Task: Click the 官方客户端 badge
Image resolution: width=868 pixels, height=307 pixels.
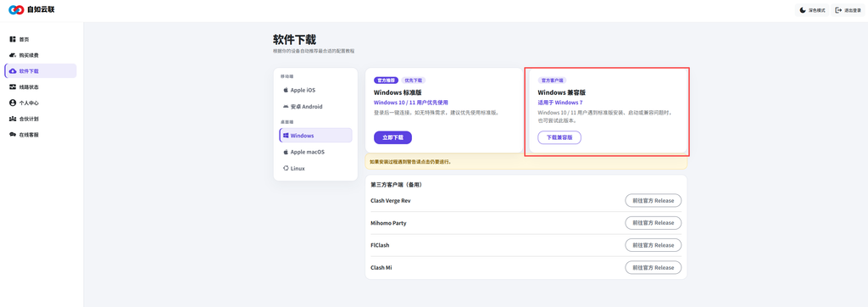Action: [552, 81]
